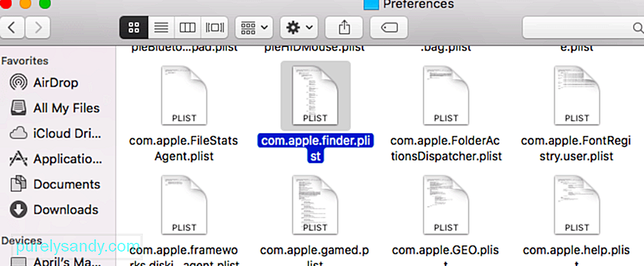
Task: Minimize the window with yellow button
Action: point(25,3)
